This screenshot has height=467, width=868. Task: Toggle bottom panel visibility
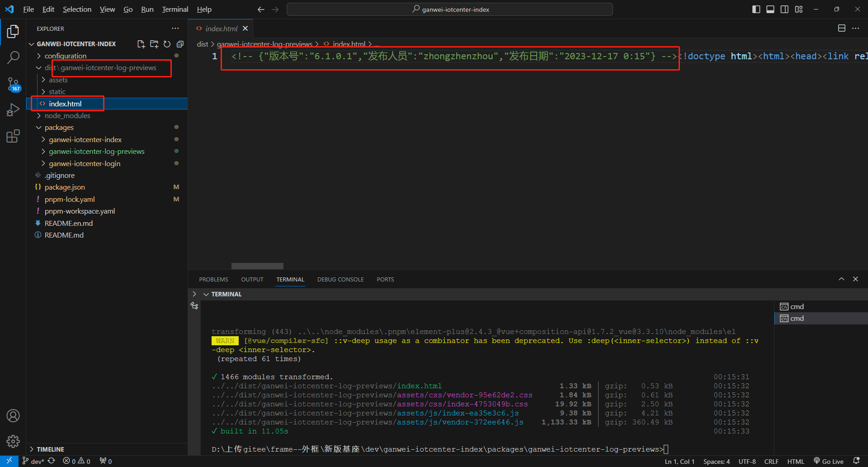[770, 10]
